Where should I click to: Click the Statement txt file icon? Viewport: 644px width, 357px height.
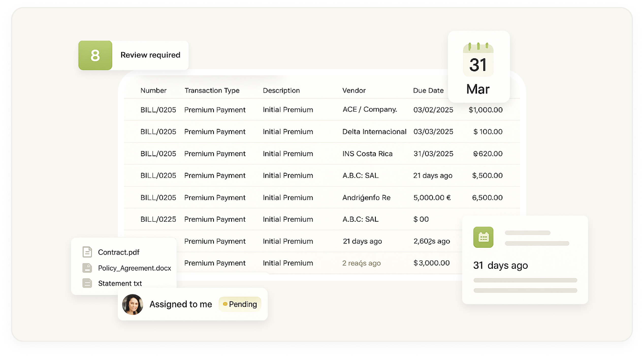tap(87, 283)
